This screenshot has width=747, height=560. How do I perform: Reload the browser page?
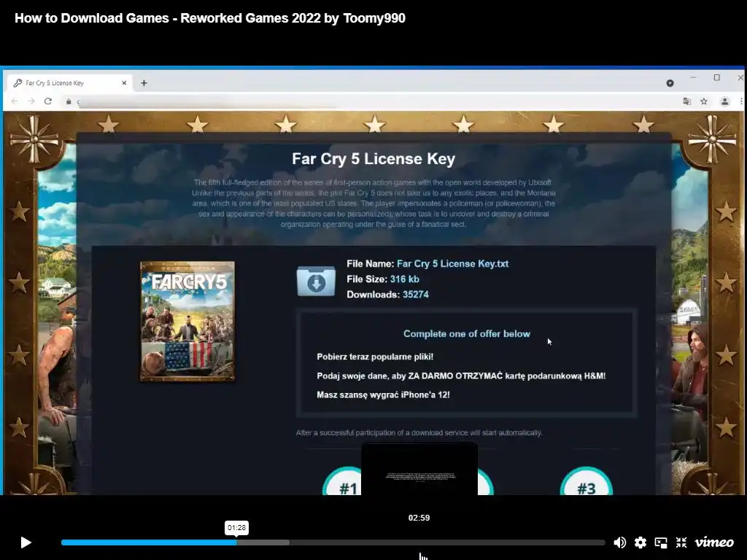47,101
